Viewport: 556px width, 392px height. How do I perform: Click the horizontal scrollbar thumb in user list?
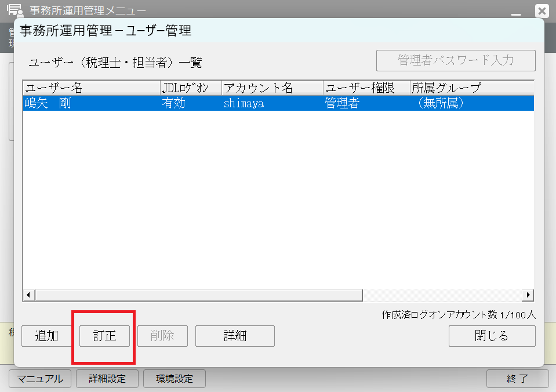click(x=198, y=295)
